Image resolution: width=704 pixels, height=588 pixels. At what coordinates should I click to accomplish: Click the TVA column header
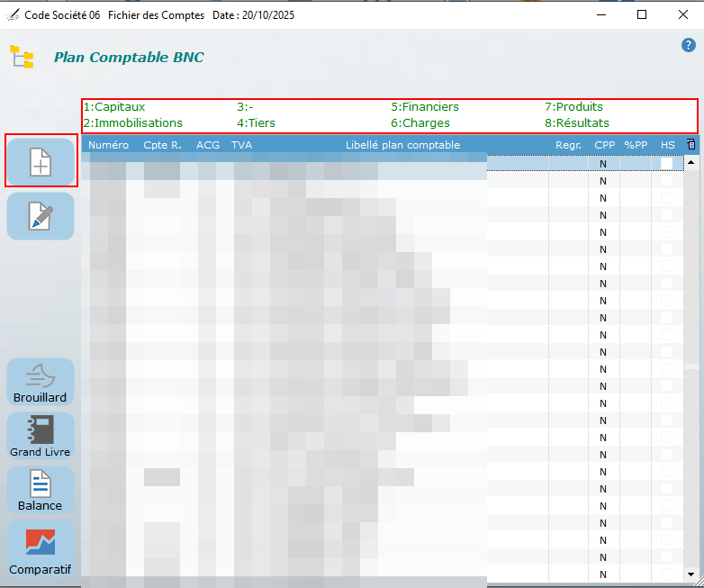pyautogui.click(x=241, y=145)
